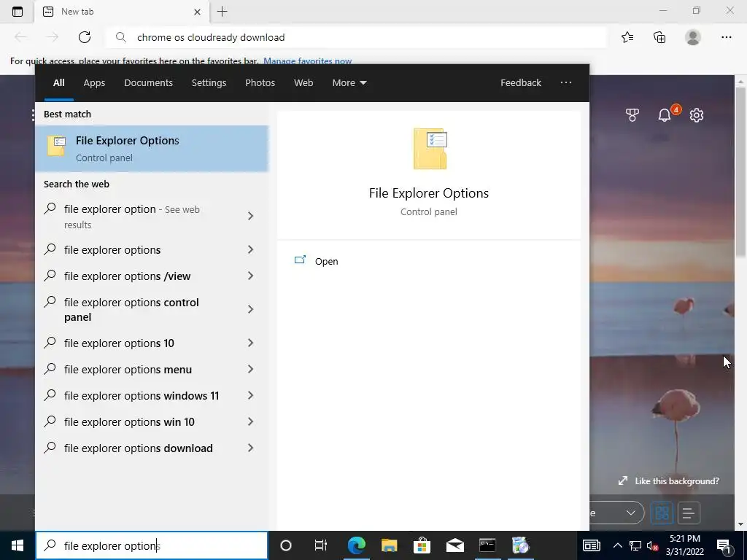The image size is (747, 560).
Task: Open Command Prompt from the taskbar
Action: (x=487, y=545)
